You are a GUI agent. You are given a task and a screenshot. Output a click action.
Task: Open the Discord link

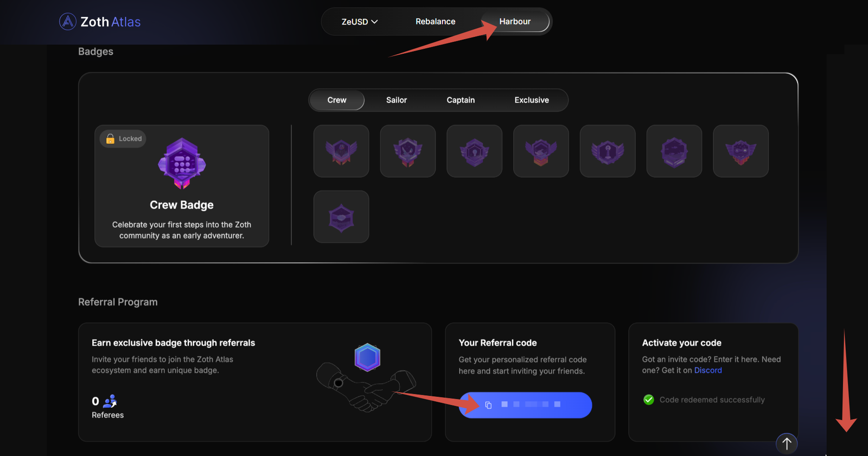(x=707, y=370)
